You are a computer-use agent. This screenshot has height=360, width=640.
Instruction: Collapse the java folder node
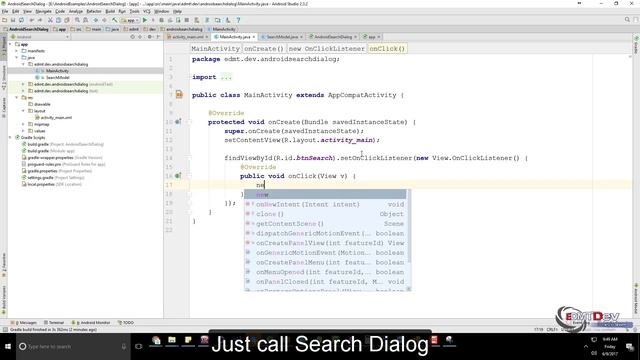17,58
